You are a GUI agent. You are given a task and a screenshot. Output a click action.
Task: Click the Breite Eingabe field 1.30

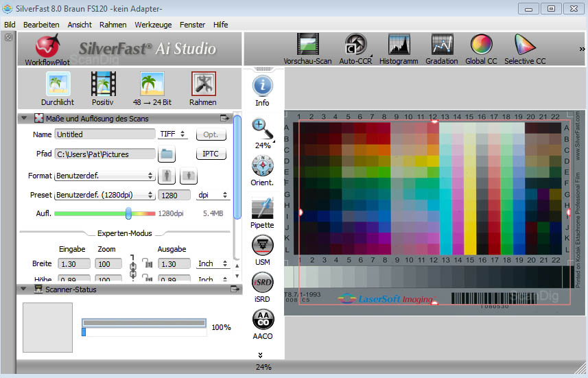point(74,263)
